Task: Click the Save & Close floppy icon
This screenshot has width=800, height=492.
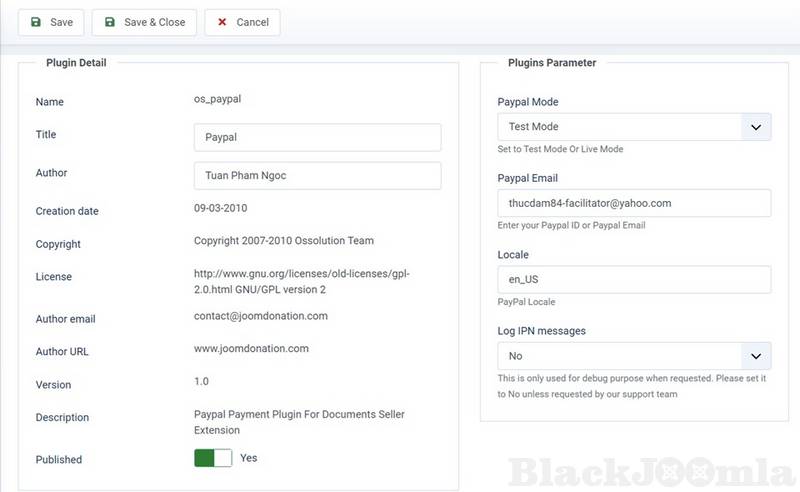Action: pos(110,22)
